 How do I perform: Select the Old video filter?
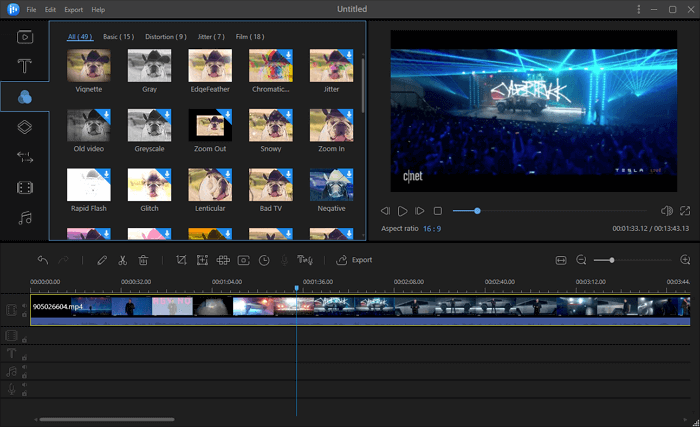coord(89,126)
